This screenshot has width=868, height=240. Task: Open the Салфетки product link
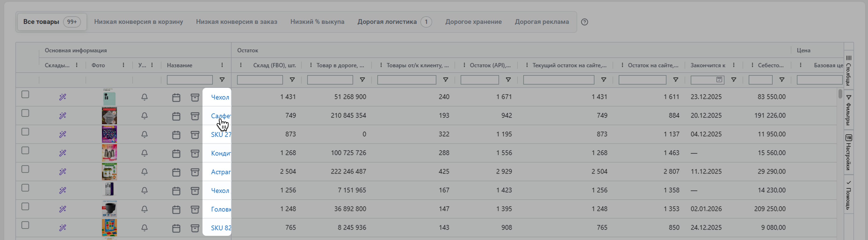point(220,116)
